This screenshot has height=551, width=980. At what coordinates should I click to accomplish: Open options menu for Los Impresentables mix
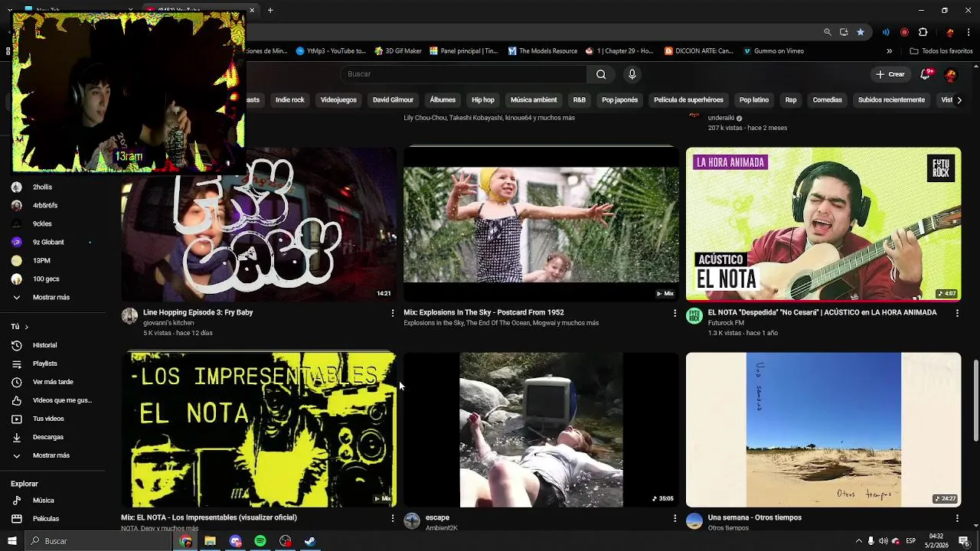tap(393, 518)
